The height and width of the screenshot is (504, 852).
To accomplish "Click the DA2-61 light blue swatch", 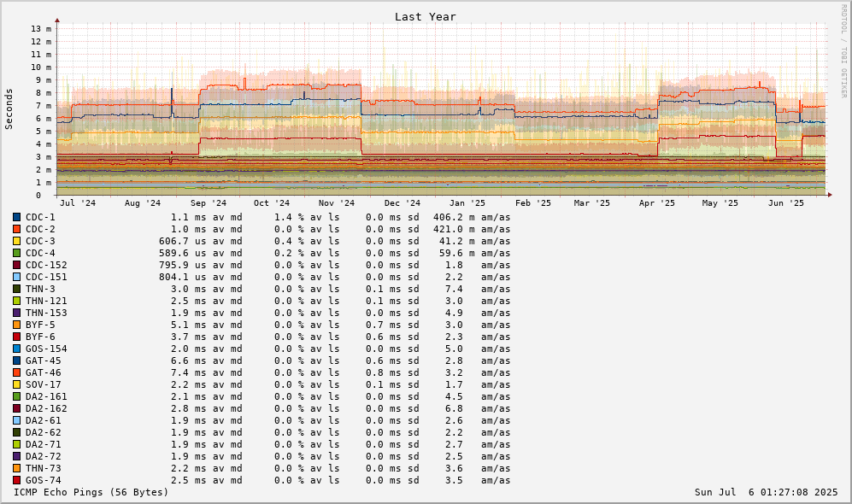I will click(x=17, y=420).
